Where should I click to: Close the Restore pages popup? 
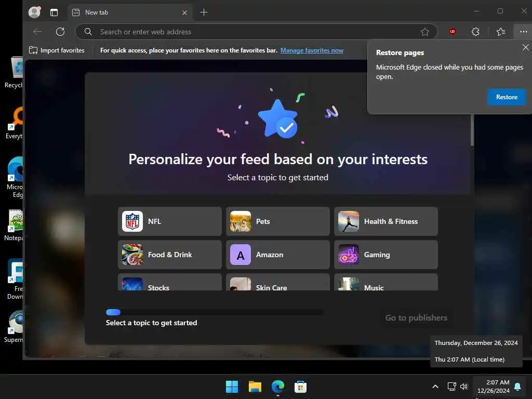click(x=525, y=47)
